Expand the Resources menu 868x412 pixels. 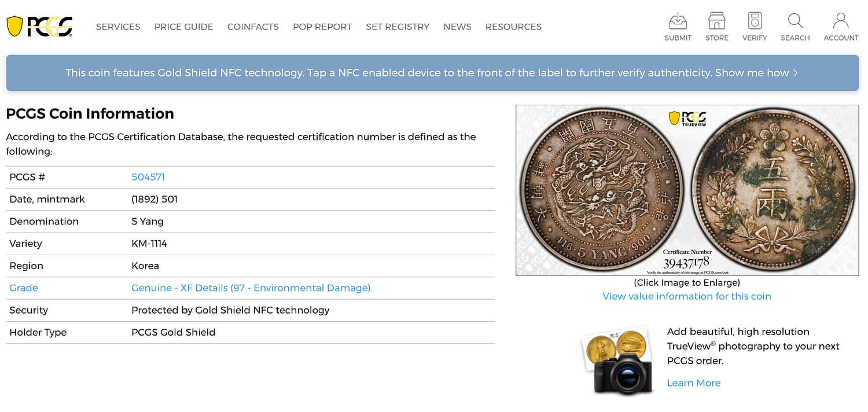pos(513,27)
